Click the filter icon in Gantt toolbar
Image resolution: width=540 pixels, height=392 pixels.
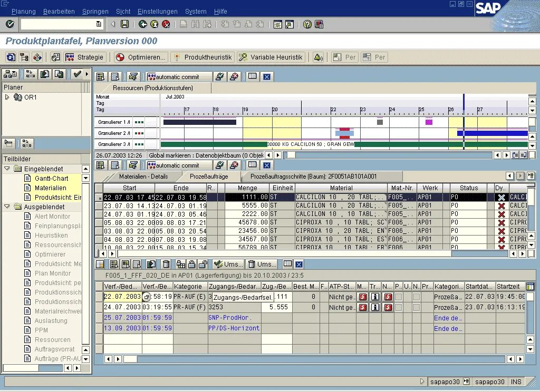(133, 77)
